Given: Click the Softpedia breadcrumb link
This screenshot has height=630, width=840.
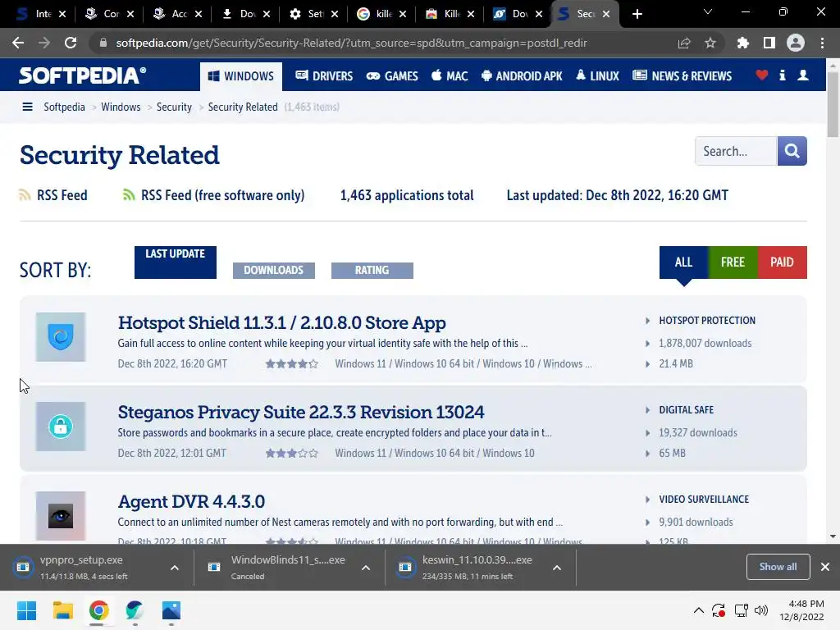Looking at the screenshot, I should (x=64, y=107).
